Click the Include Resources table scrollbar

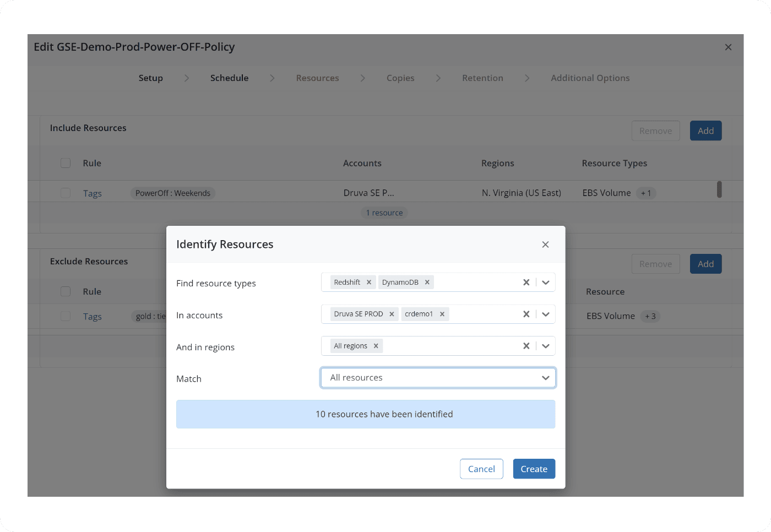[x=719, y=189]
